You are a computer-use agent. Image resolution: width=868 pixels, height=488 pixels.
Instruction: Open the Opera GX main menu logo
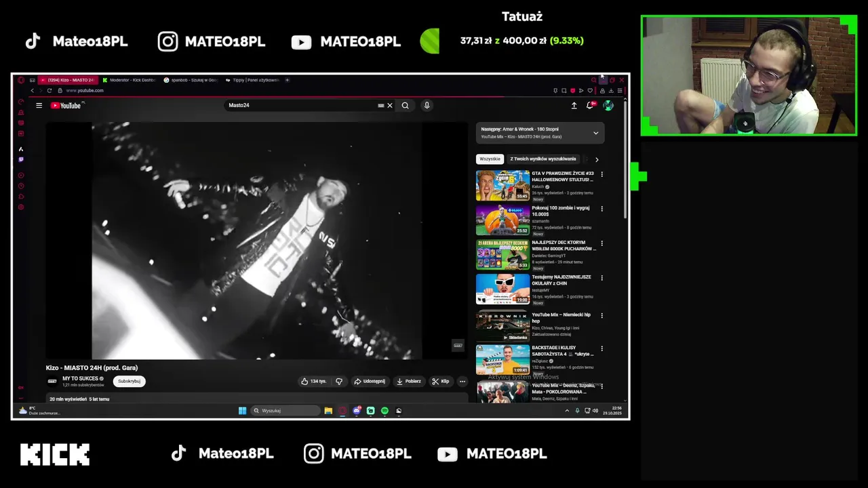tap(21, 80)
